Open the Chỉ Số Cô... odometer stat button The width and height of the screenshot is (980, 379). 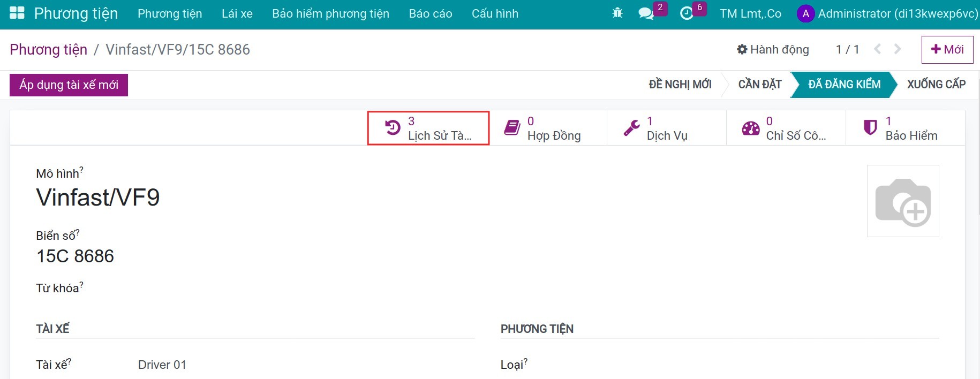(x=786, y=128)
